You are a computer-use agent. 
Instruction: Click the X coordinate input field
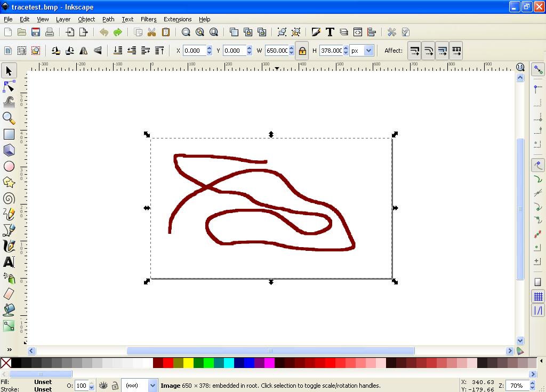[195, 50]
